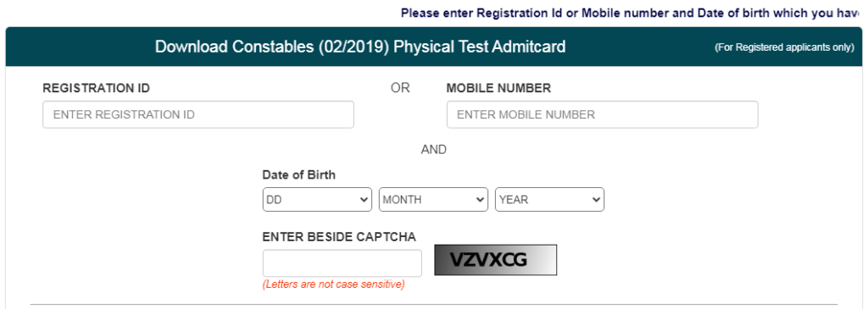Click the VZVXCG captcha image
Image resolution: width=868 pixels, height=309 pixels.
click(x=495, y=260)
